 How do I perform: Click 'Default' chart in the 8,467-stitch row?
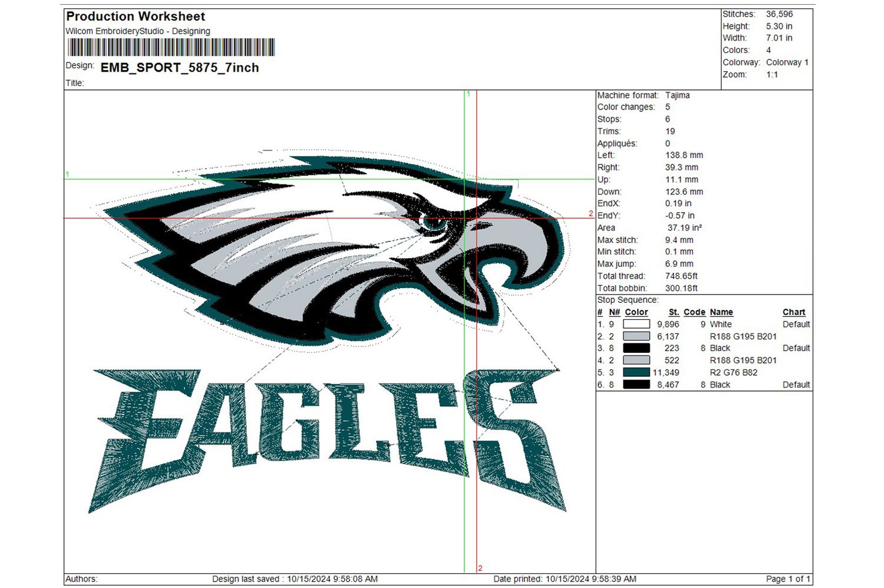click(796, 385)
